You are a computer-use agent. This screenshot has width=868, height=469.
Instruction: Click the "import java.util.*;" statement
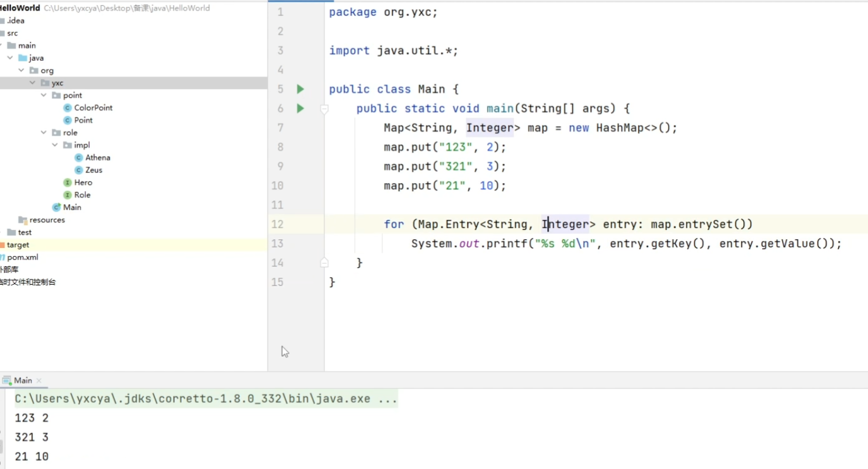click(394, 51)
